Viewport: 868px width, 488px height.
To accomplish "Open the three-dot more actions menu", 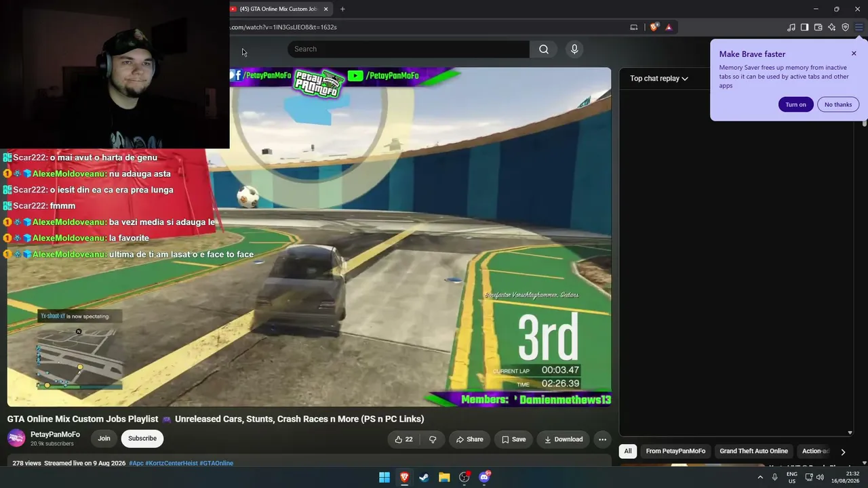I will [602, 439].
